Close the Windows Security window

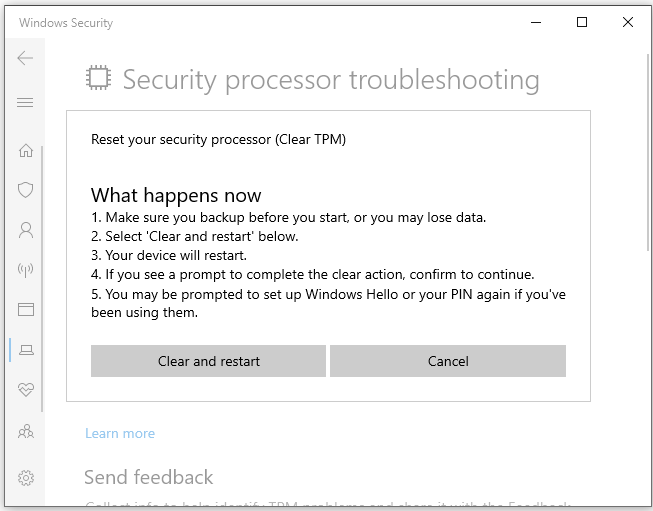pos(628,22)
